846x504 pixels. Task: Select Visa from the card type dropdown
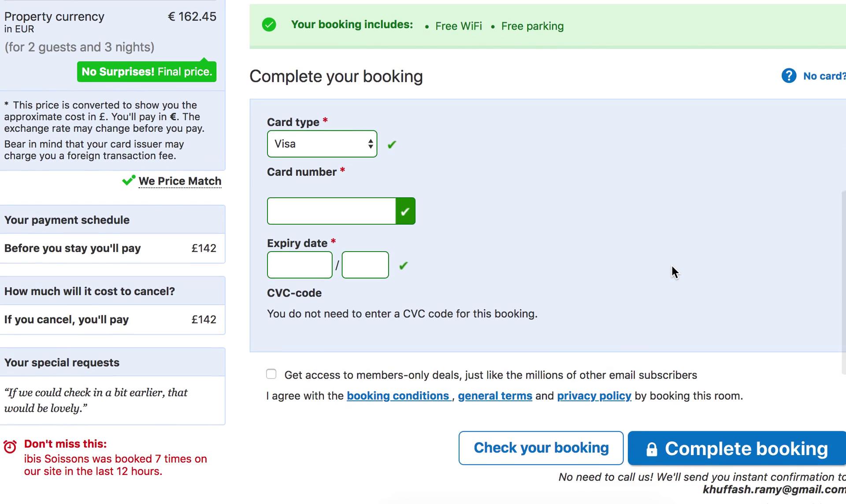click(x=322, y=143)
